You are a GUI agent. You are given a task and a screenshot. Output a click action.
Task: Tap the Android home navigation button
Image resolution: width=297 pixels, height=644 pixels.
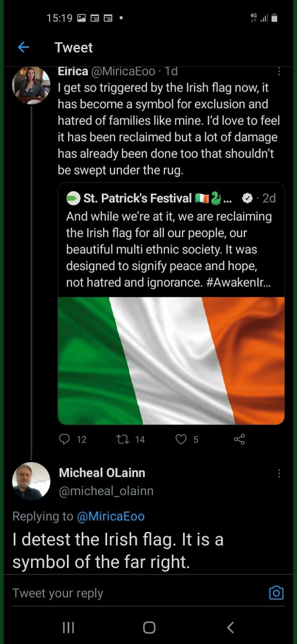point(149,627)
